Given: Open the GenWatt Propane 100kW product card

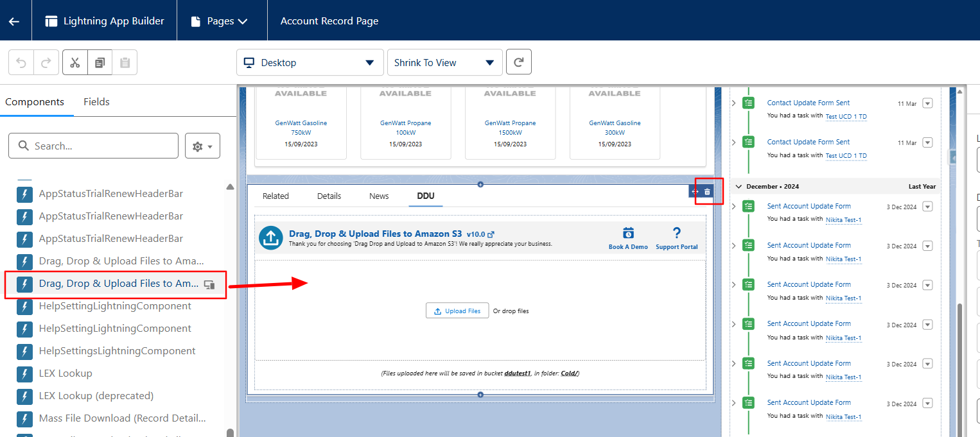Looking at the screenshot, I should [406, 122].
